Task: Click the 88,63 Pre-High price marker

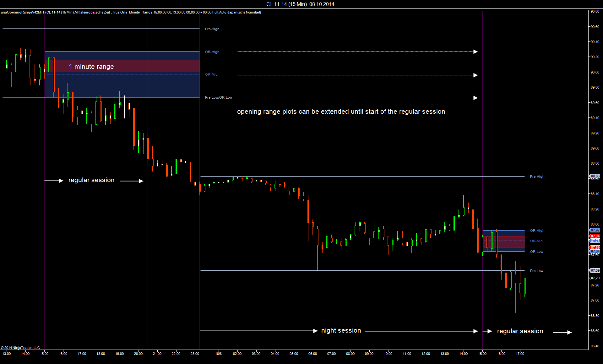Action: click(595, 176)
